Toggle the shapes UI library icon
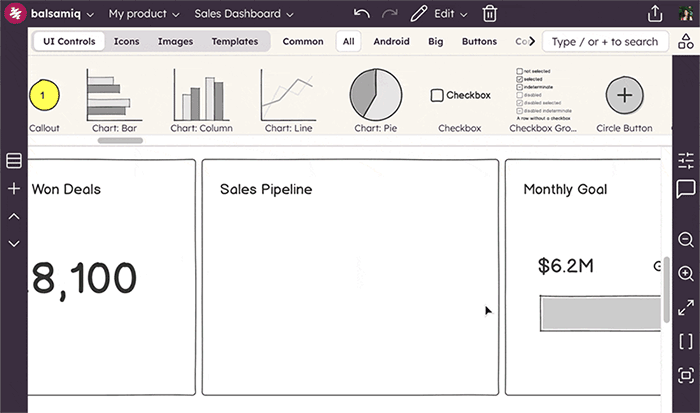This screenshot has width=700, height=413. tap(686, 41)
